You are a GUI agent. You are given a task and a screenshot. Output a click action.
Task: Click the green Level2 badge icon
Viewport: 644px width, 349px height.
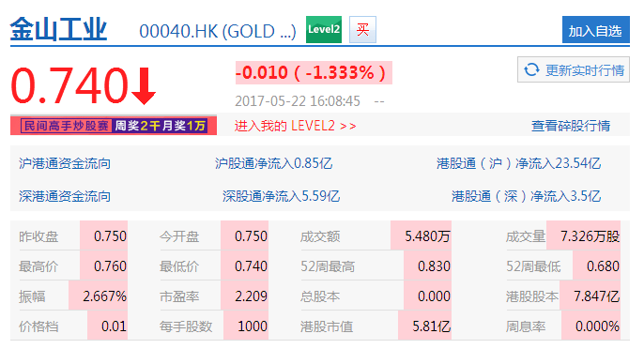[324, 30]
